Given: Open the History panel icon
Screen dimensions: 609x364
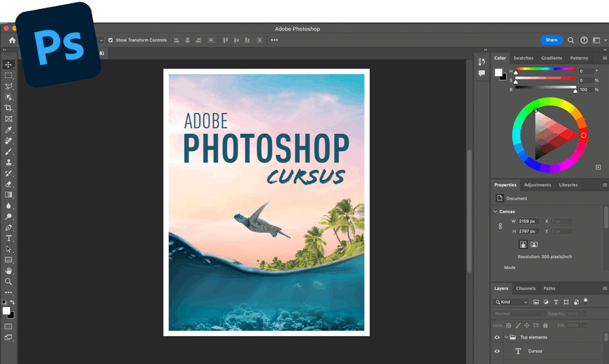Looking at the screenshot, I should 482,62.
